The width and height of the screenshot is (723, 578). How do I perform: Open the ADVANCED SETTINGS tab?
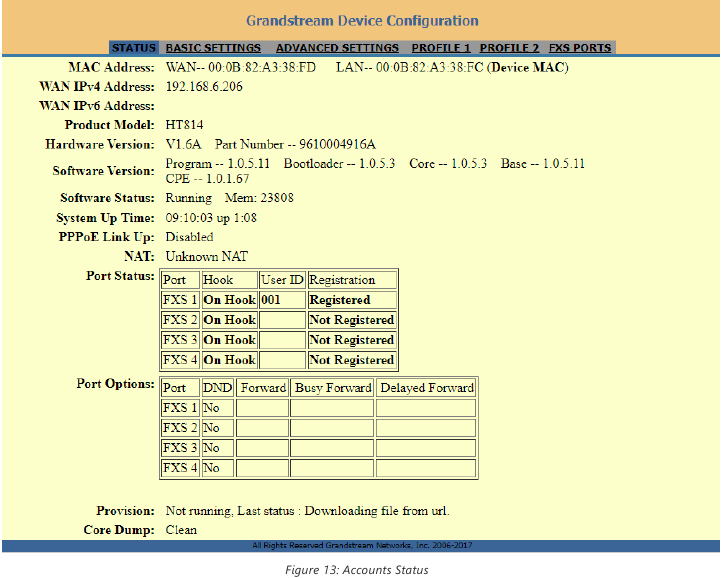click(337, 48)
